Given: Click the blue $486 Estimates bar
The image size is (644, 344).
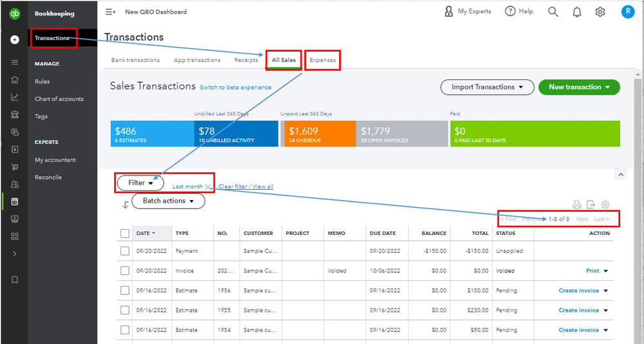Looking at the screenshot, I should (152, 134).
